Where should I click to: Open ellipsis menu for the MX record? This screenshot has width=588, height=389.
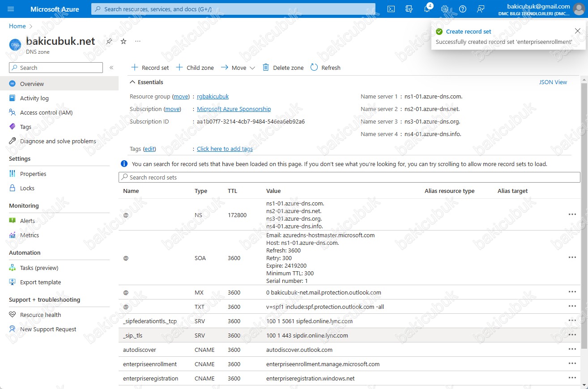572,292
